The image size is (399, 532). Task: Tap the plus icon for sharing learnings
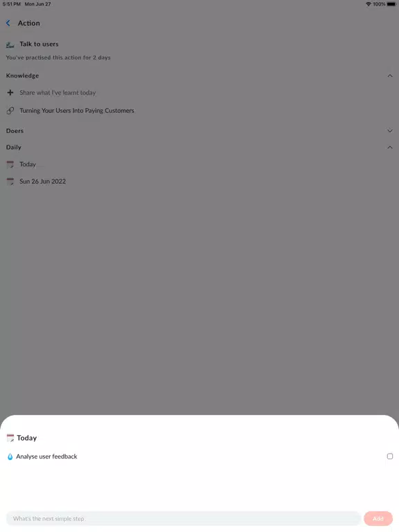tap(10, 92)
